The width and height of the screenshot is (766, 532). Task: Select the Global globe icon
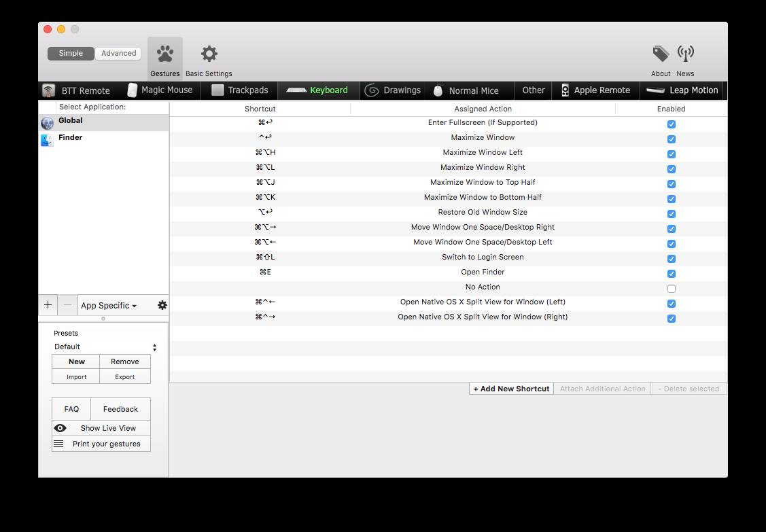click(x=47, y=123)
